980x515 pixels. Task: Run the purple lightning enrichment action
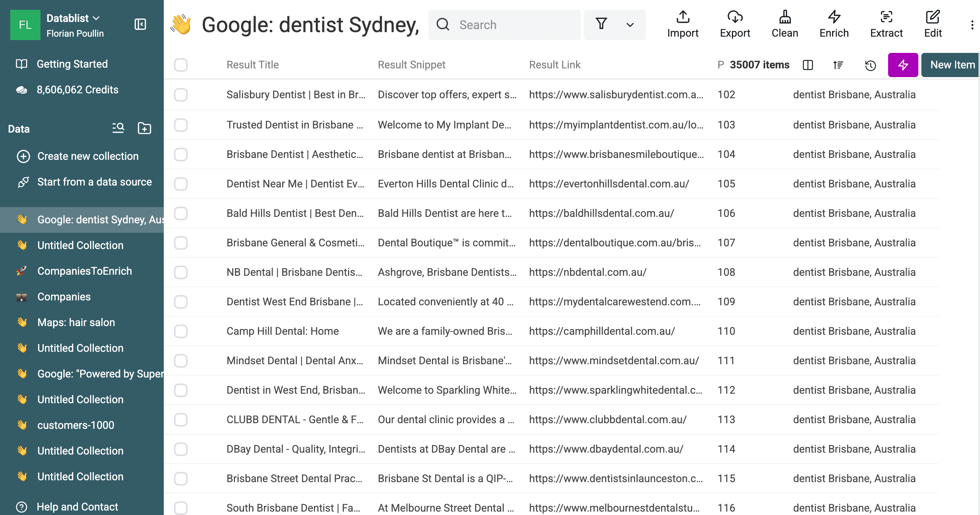click(903, 65)
